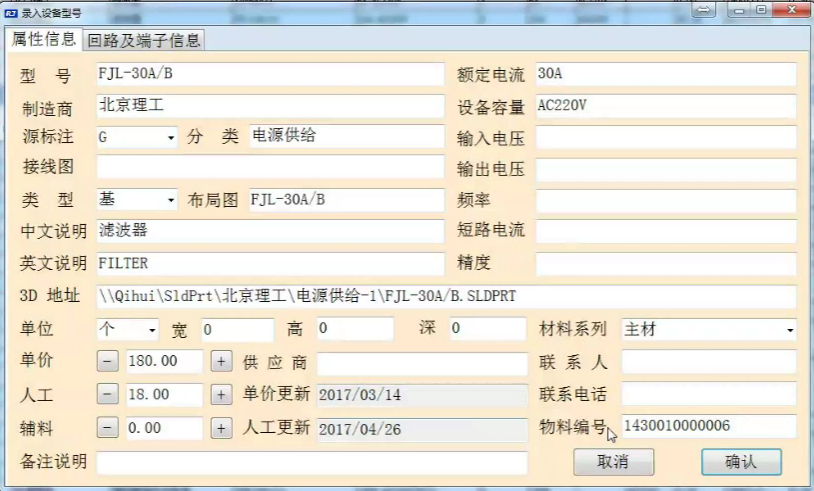814x491 pixels.
Task: Minimize the 录入设备型号 window
Action: pyautogui.click(x=739, y=10)
